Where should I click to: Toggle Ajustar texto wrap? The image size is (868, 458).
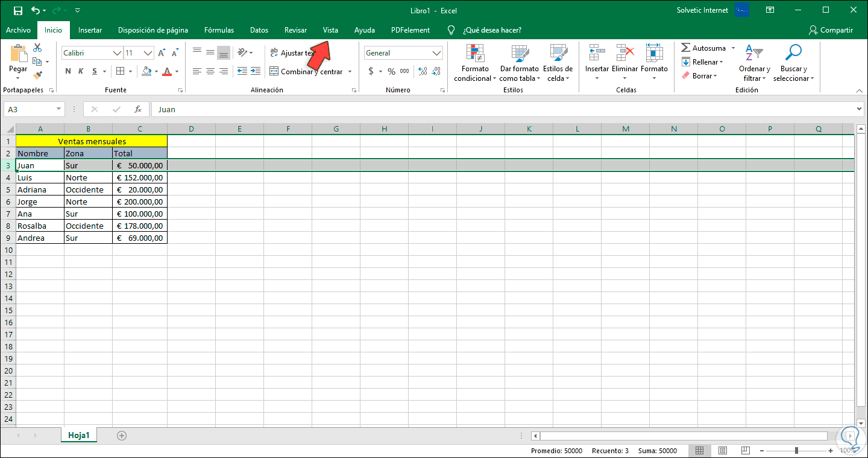point(293,53)
